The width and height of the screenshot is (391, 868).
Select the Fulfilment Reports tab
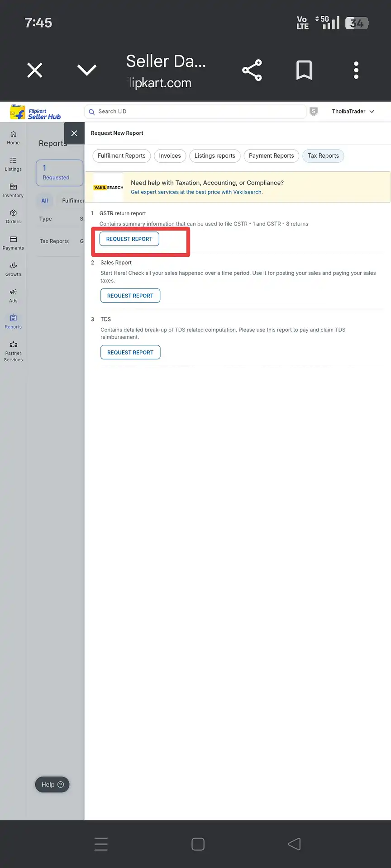[x=122, y=156]
